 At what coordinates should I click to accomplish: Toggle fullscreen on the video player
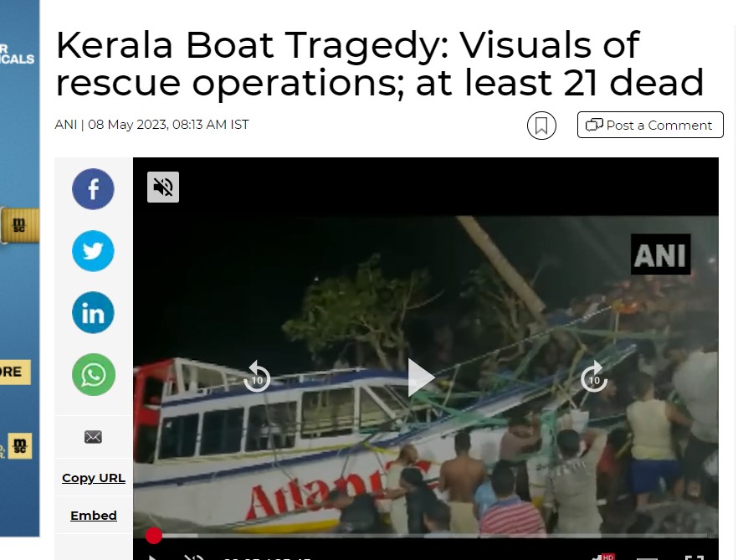click(x=694, y=557)
